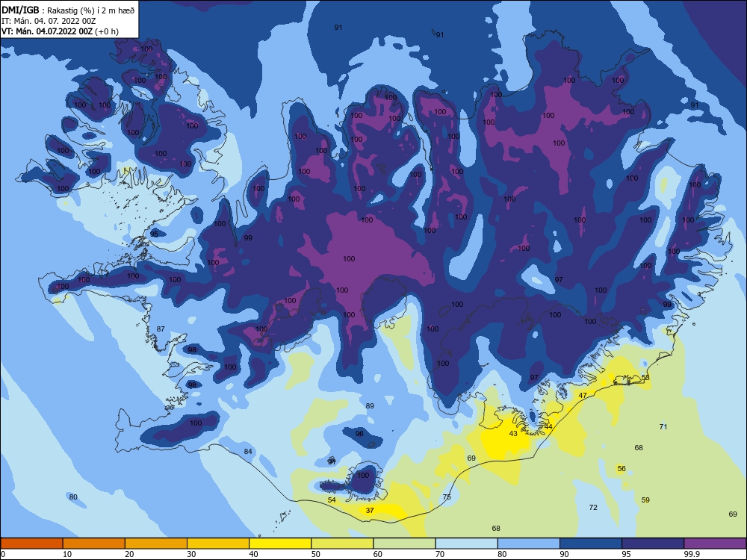Pick the 40–50 bright yellow legend swatch
747x560 pixels.
[x=280, y=544]
